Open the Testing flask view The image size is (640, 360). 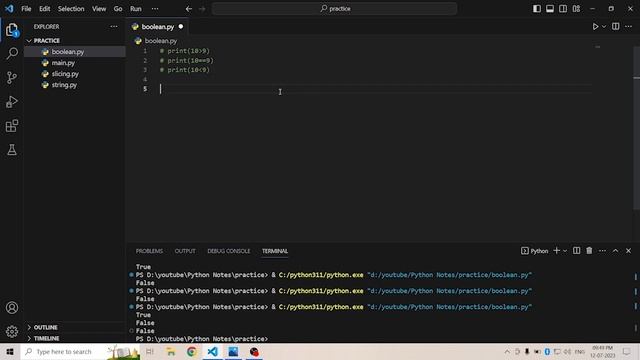[x=12, y=150]
